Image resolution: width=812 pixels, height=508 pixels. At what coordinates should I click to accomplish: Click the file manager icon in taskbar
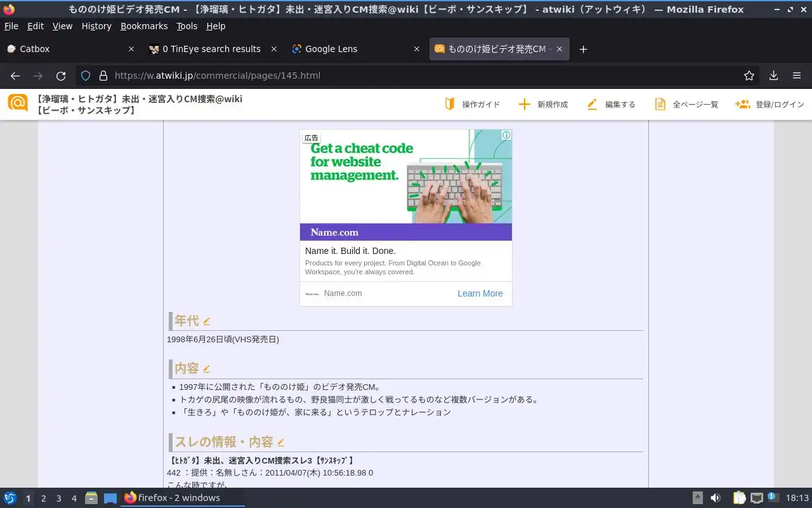[91, 498]
